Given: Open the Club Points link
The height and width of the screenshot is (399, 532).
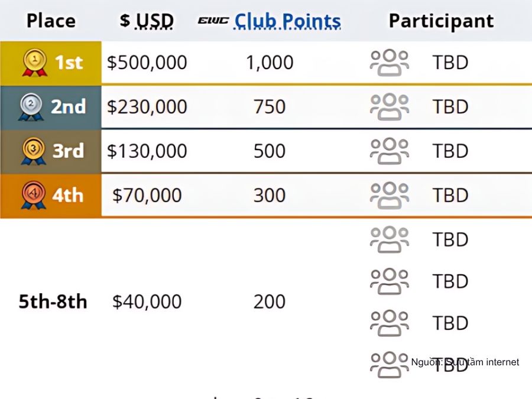Looking at the screenshot, I should coord(287,21).
